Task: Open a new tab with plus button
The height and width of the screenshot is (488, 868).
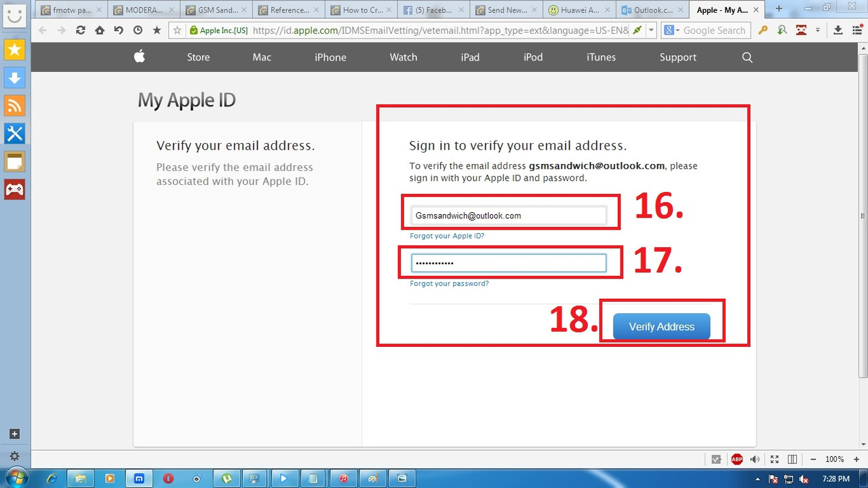Action: tap(778, 9)
